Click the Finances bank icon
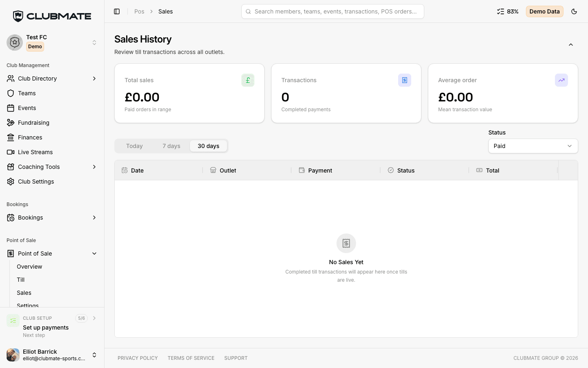The width and height of the screenshot is (588, 368). (x=11, y=137)
